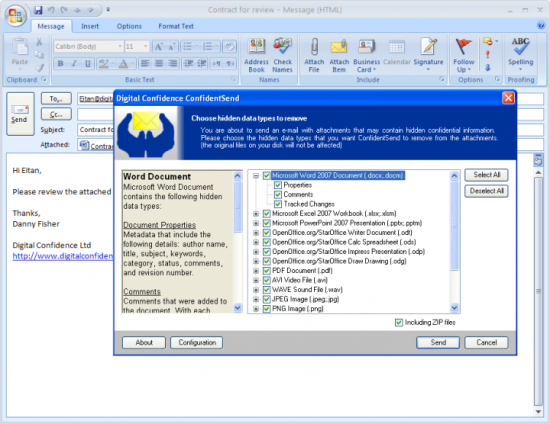Toggle Including ZIP files checkbox
Image resolution: width=550 pixels, height=424 pixels.
tap(399, 322)
